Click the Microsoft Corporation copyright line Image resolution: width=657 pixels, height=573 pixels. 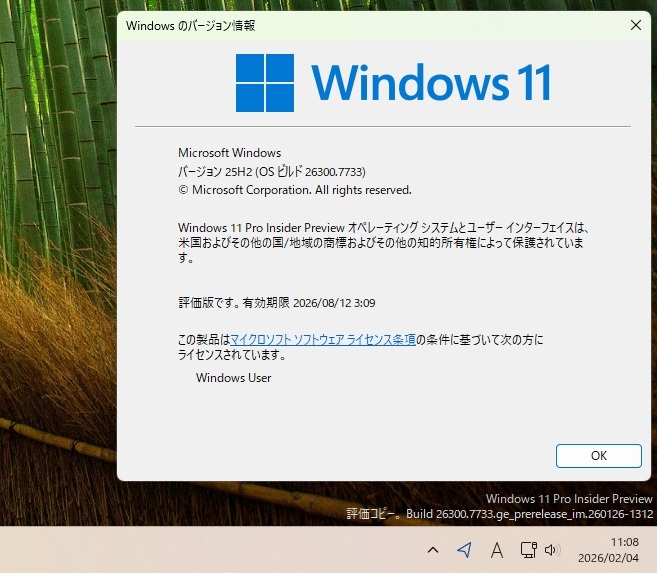(295, 190)
